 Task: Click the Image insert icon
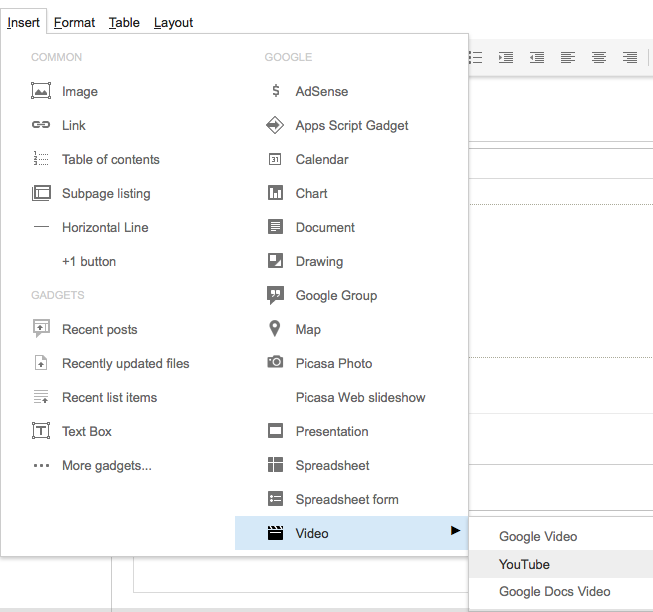coord(41,91)
